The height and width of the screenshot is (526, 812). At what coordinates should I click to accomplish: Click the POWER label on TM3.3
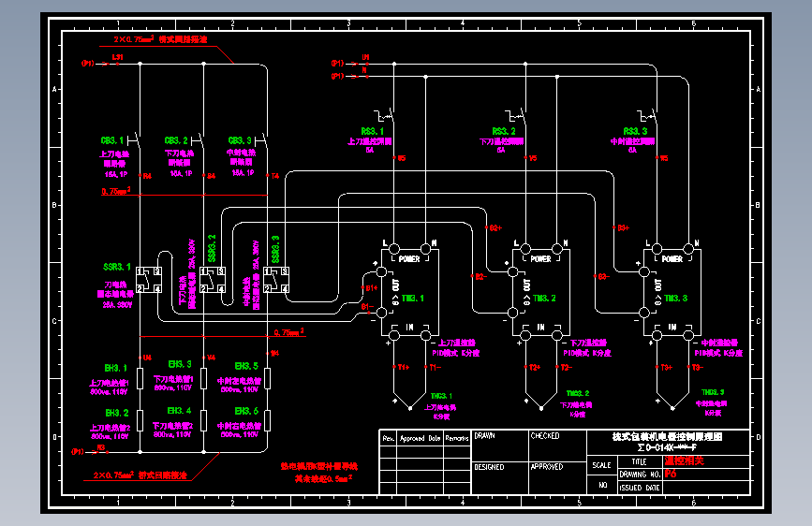[x=672, y=259]
